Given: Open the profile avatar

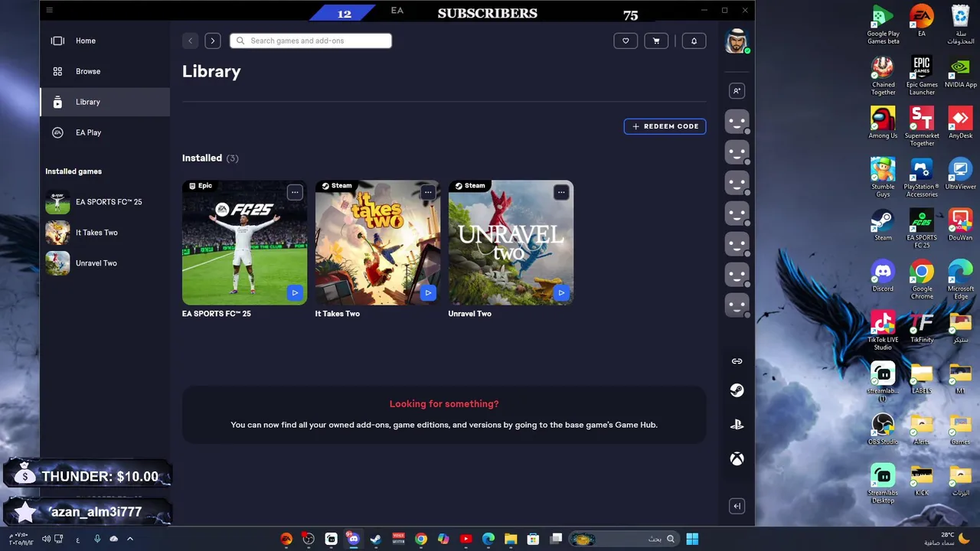Looking at the screenshot, I should click(x=736, y=41).
